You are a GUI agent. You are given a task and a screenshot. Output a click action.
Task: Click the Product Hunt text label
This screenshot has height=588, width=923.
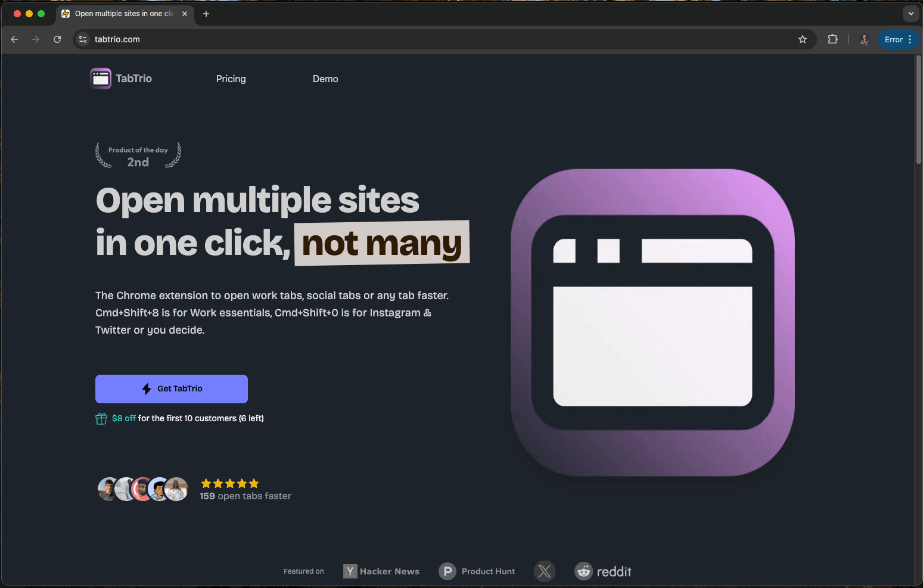[x=488, y=571]
